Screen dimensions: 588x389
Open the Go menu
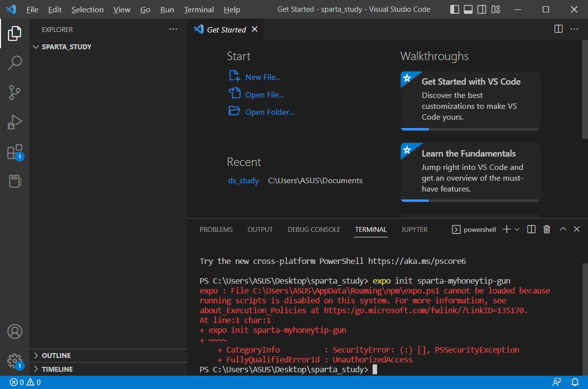[x=145, y=9]
